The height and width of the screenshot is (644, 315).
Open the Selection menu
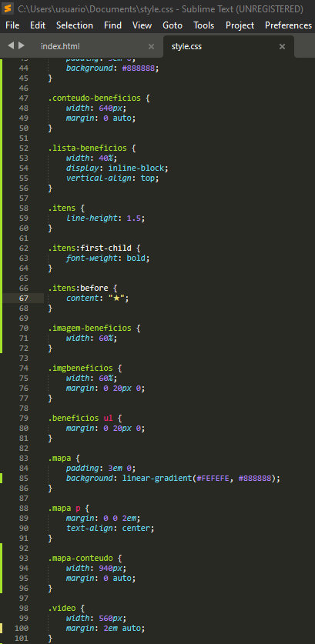point(75,25)
